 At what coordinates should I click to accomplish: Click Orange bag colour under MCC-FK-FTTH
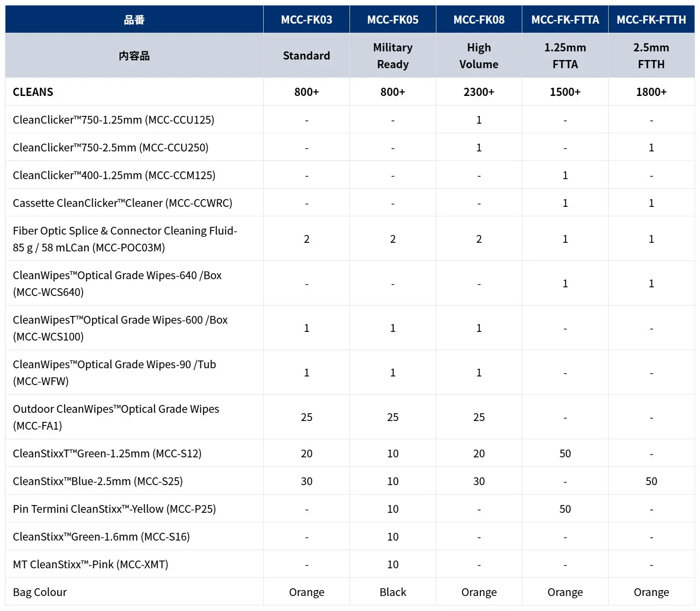click(651, 592)
